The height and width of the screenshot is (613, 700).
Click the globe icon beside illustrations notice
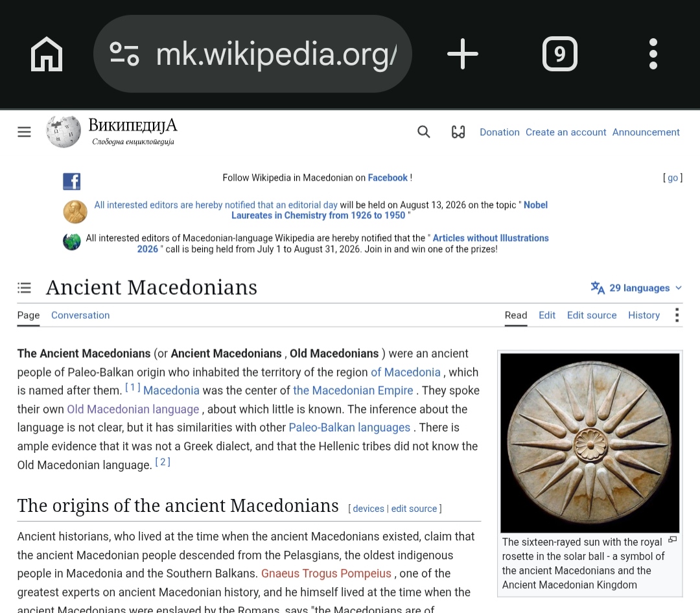[x=72, y=242]
